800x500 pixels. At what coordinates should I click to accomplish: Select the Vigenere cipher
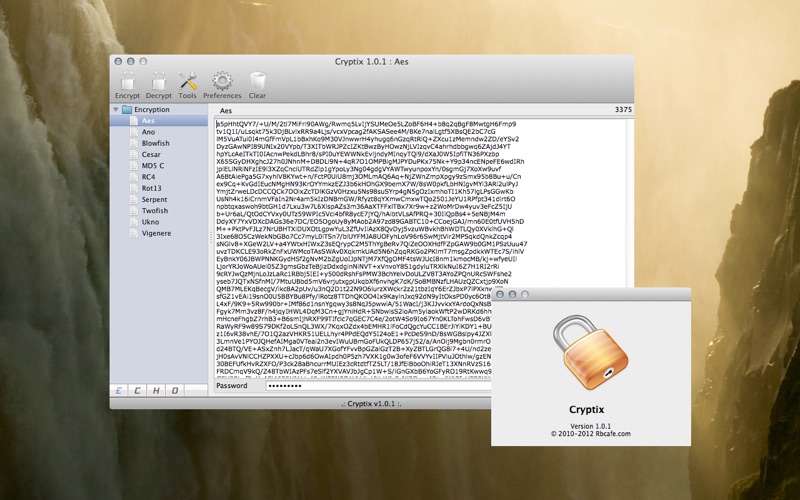point(159,233)
